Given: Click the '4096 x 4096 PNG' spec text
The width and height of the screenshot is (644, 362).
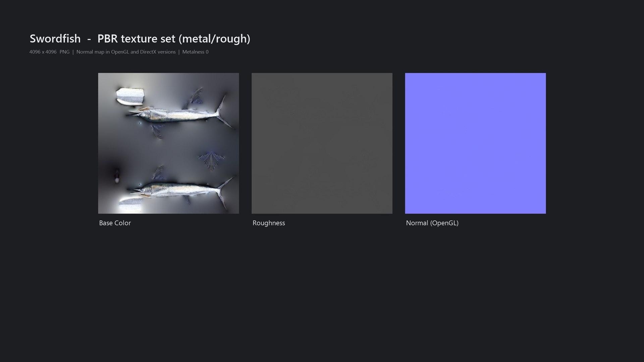Looking at the screenshot, I should click(49, 52).
